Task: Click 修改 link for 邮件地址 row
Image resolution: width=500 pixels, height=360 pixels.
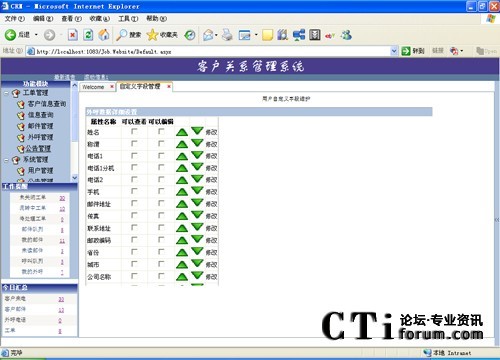Action: coord(211,204)
